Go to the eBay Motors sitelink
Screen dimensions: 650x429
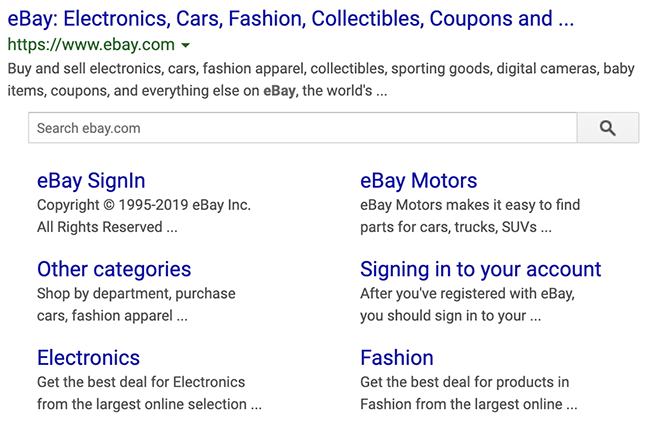pos(418,181)
